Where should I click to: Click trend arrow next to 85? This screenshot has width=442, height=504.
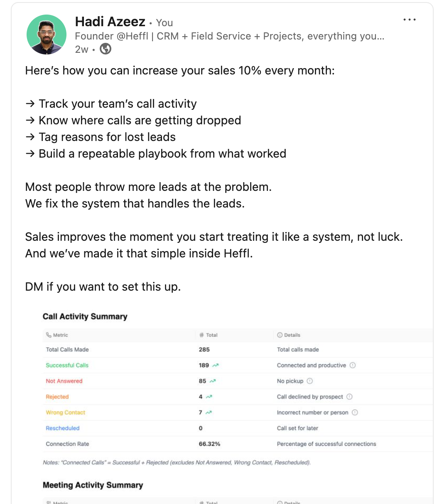[x=212, y=381]
